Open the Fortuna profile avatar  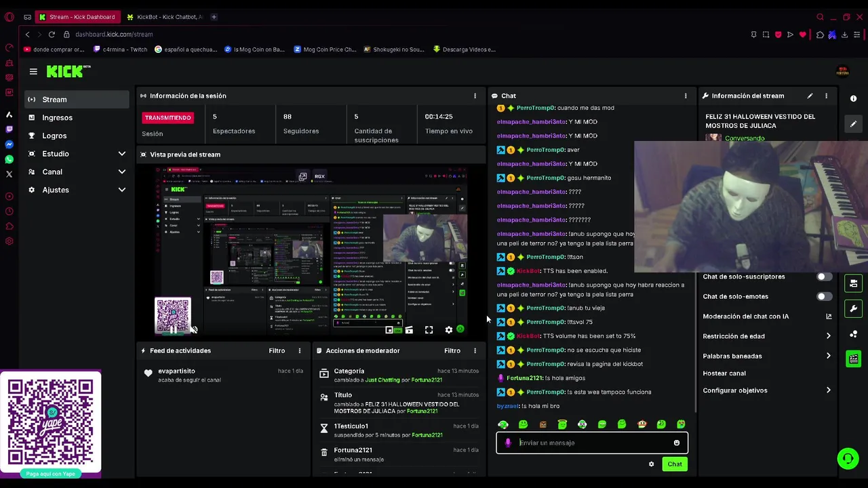click(843, 71)
